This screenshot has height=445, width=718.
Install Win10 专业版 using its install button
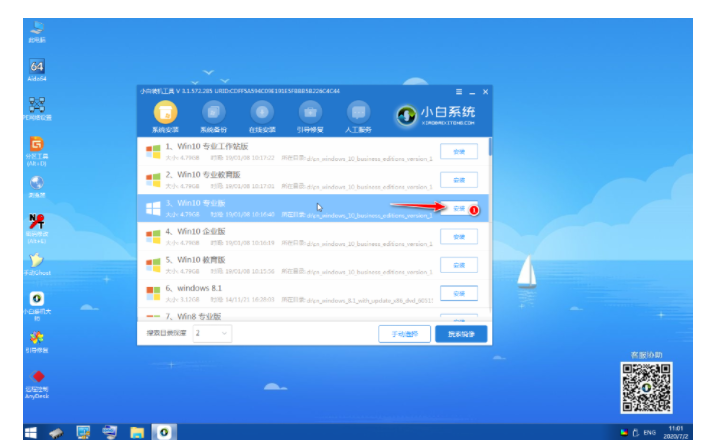click(459, 208)
